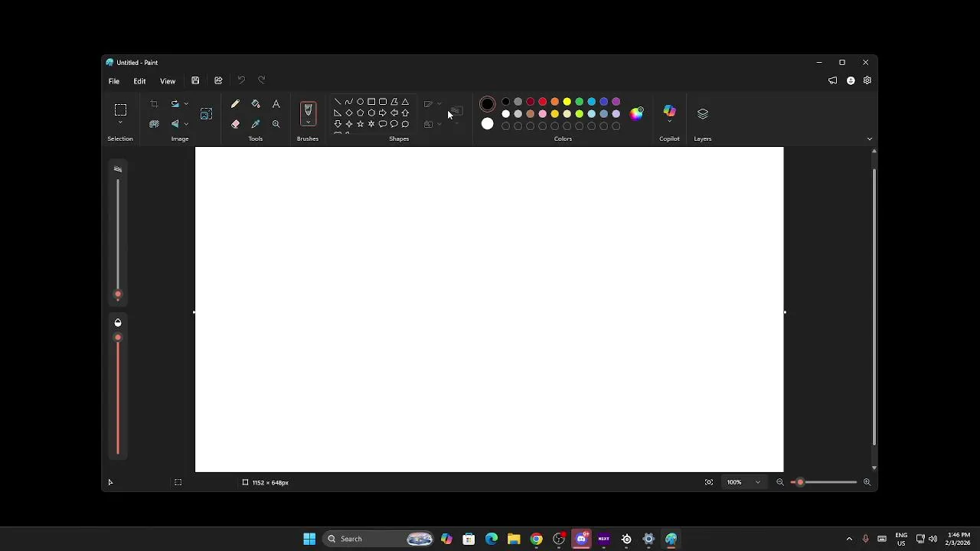Click the Share icon
This screenshot has width=980, height=551.
pos(218,80)
